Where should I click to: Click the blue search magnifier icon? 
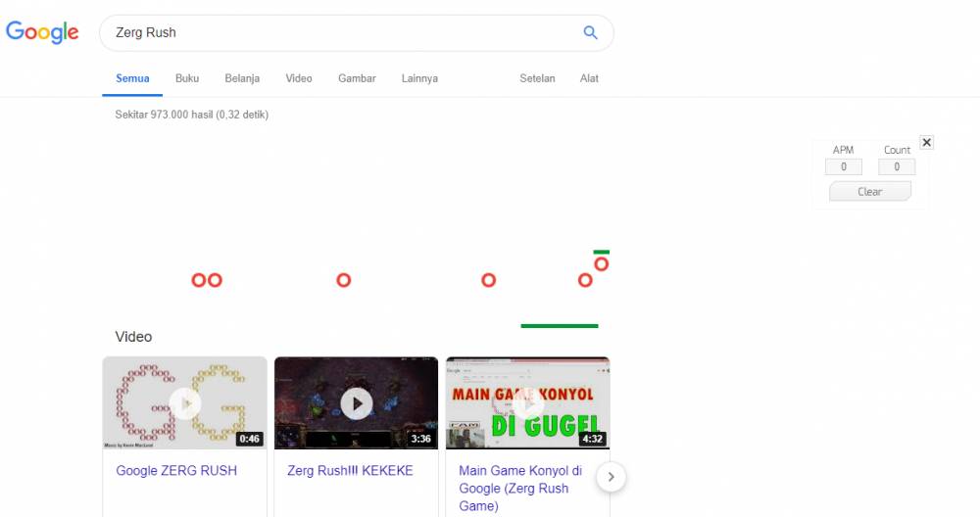tap(590, 32)
